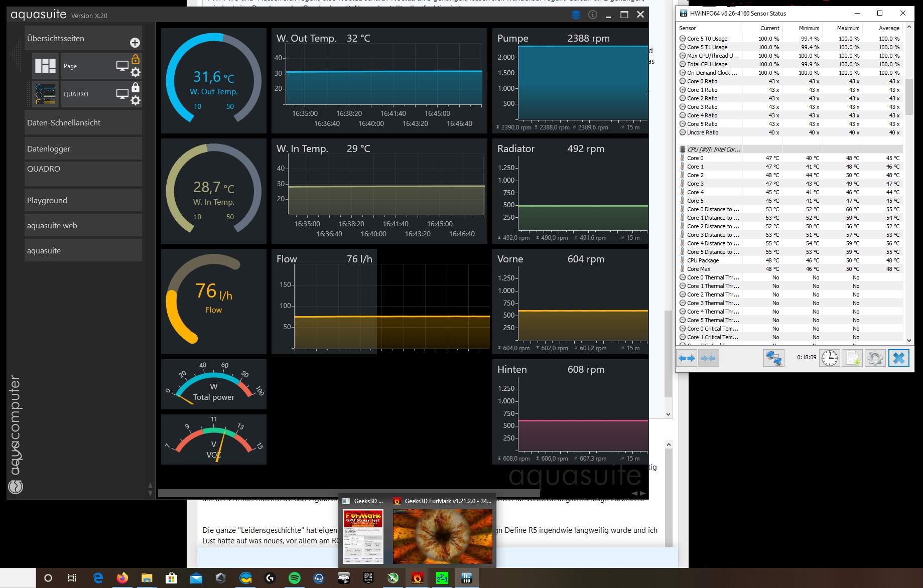Screen dimensions: 923x588
Task: Click the Flow history chart
Action: pos(380,301)
